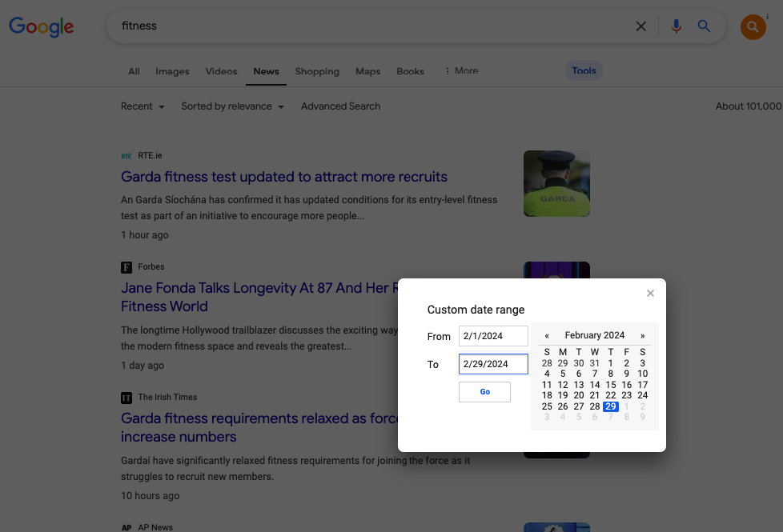The image size is (783, 532).
Task: Open the orange account avatar
Action: click(x=753, y=27)
